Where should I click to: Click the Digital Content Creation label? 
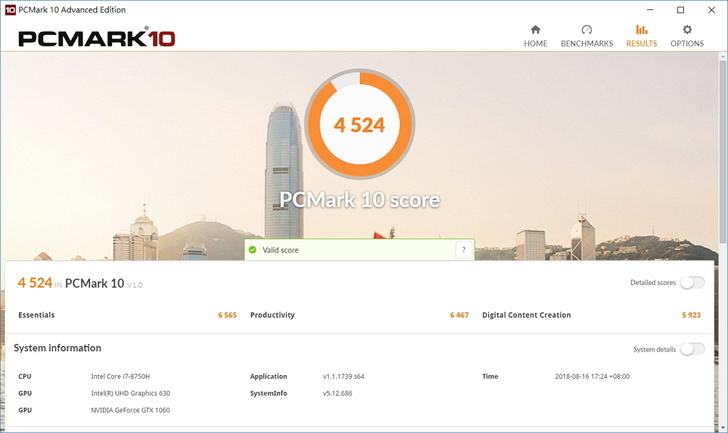(x=526, y=315)
